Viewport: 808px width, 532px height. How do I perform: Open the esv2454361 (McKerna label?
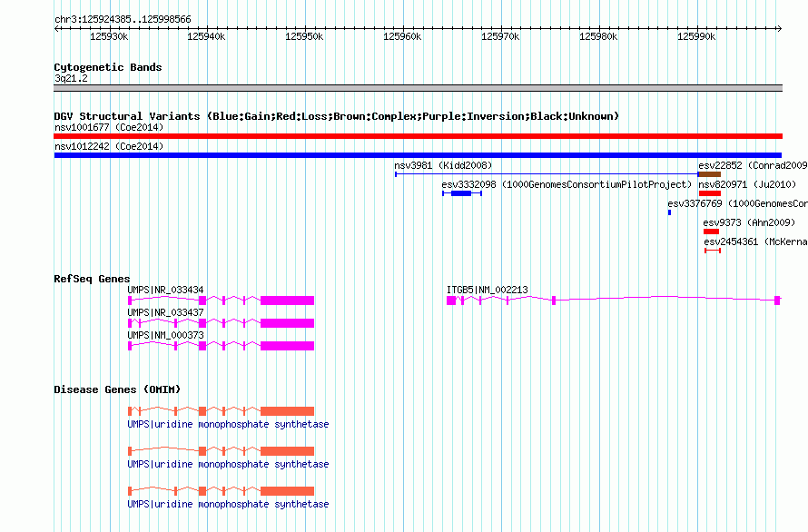click(x=755, y=241)
